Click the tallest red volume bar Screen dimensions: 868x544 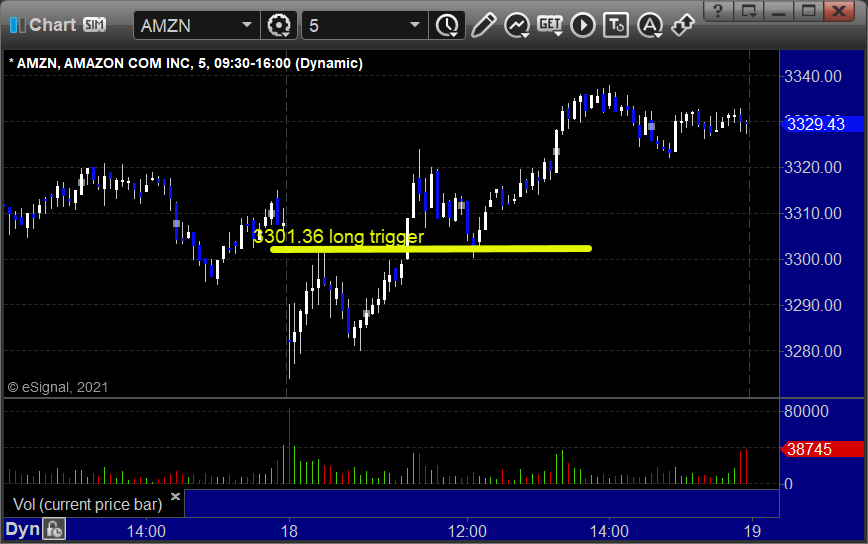pyautogui.click(x=289, y=446)
